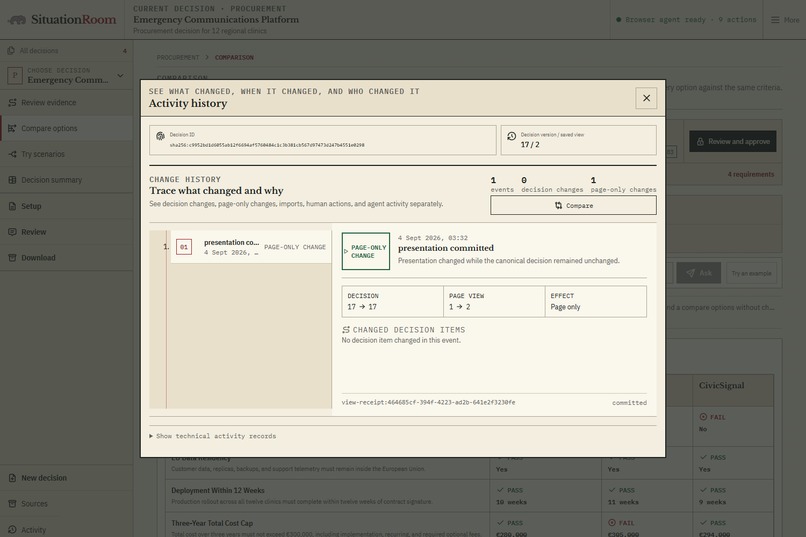Open the More menu in header
This screenshot has width=806, height=537.
(x=785, y=20)
